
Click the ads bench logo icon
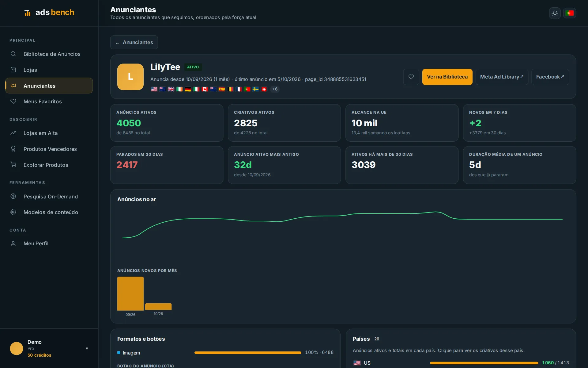pos(28,13)
